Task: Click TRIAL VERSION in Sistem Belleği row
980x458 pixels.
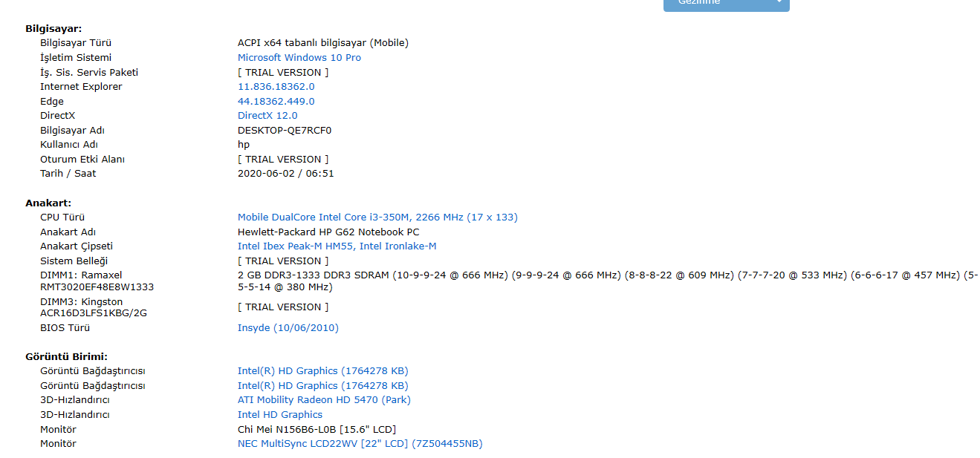Action: [x=283, y=261]
